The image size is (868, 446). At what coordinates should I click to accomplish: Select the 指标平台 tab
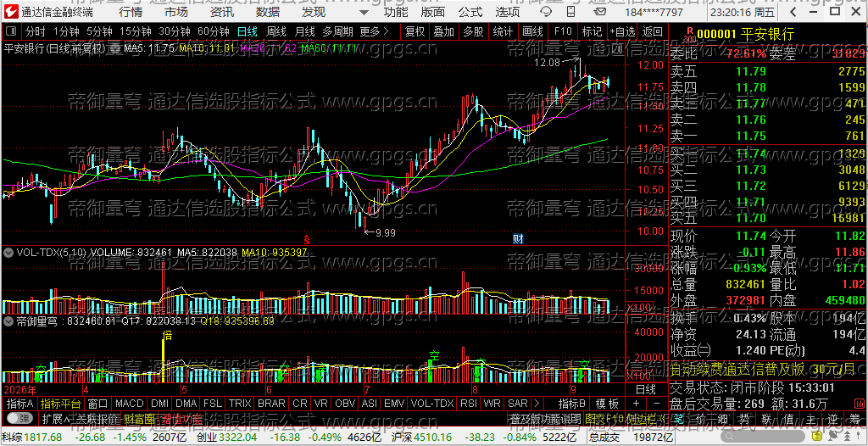click(61, 404)
